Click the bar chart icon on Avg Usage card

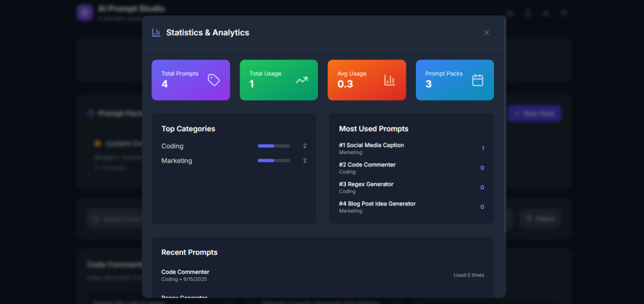(x=390, y=80)
